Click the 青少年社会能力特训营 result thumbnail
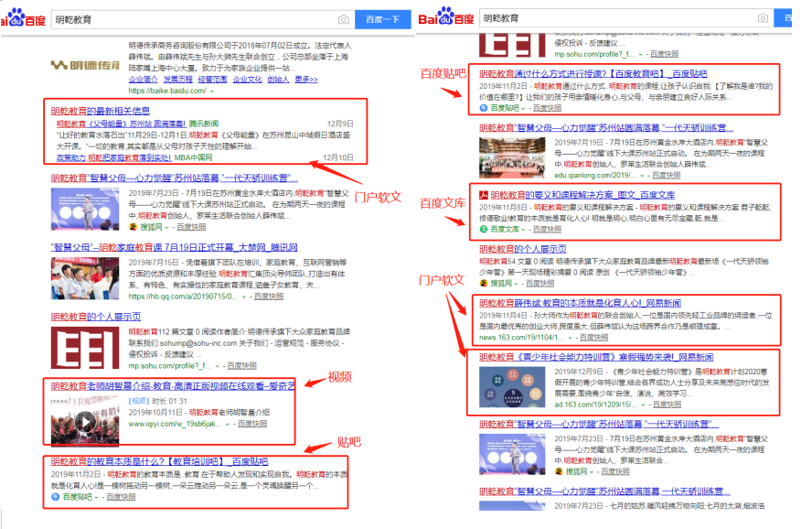This screenshot has height=529, width=812. [x=512, y=387]
